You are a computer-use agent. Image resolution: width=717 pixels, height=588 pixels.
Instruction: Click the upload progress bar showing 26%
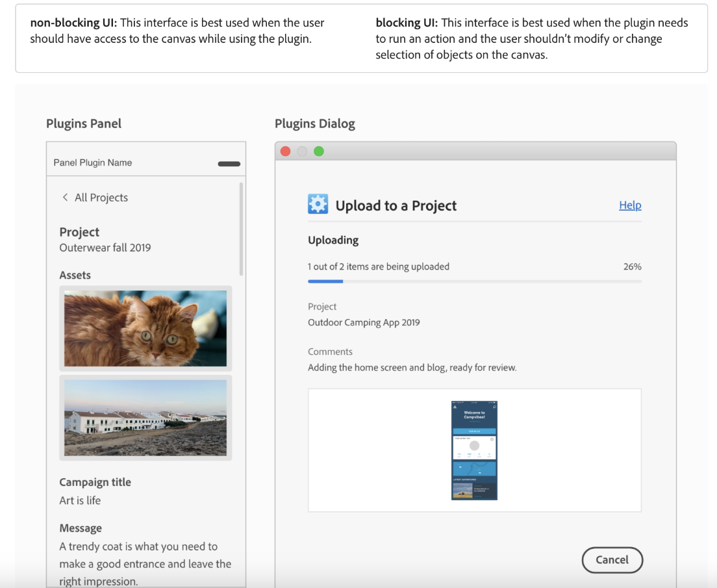click(474, 281)
